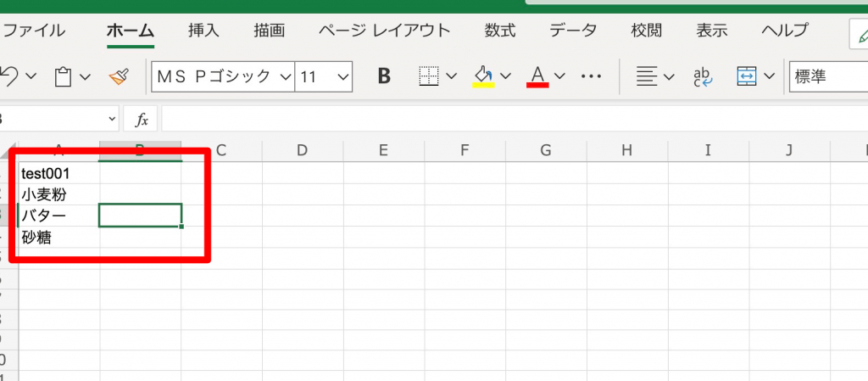Open the ファイル menu
Screen dimensions: 868x381
click(x=34, y=31)
